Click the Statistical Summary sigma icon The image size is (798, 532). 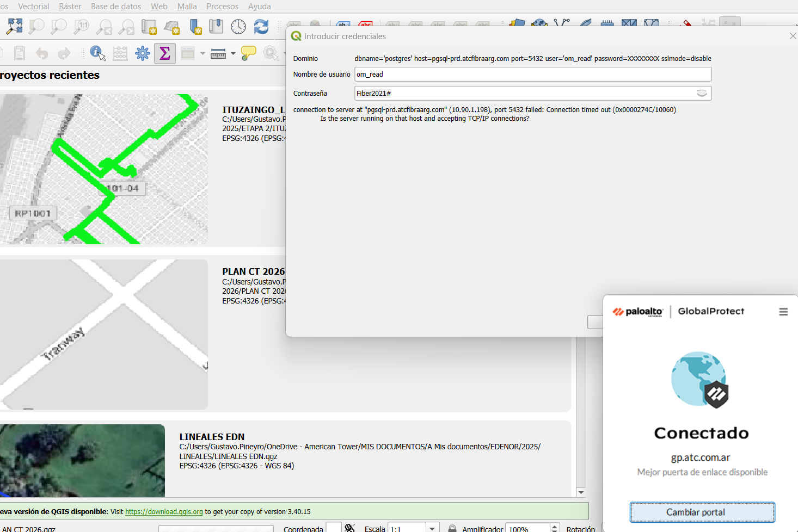tap(164, 53)
